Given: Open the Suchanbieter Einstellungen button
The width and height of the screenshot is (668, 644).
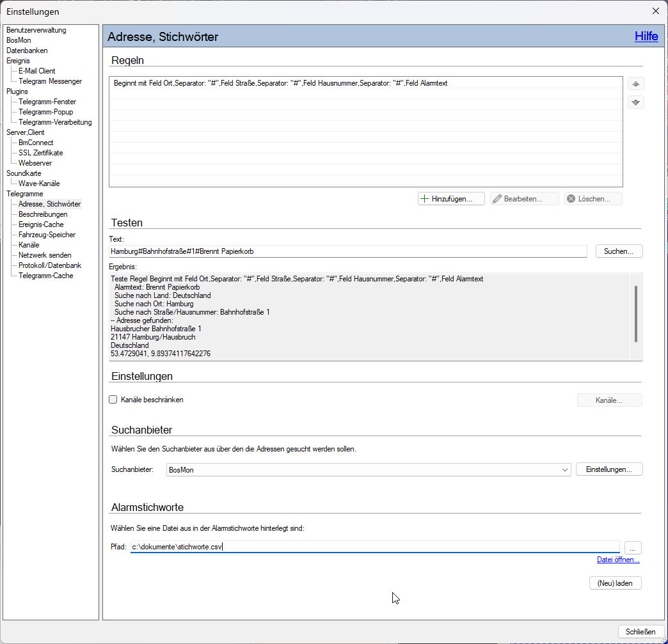Looking at the screenshot, I should (x=608, y=469).
